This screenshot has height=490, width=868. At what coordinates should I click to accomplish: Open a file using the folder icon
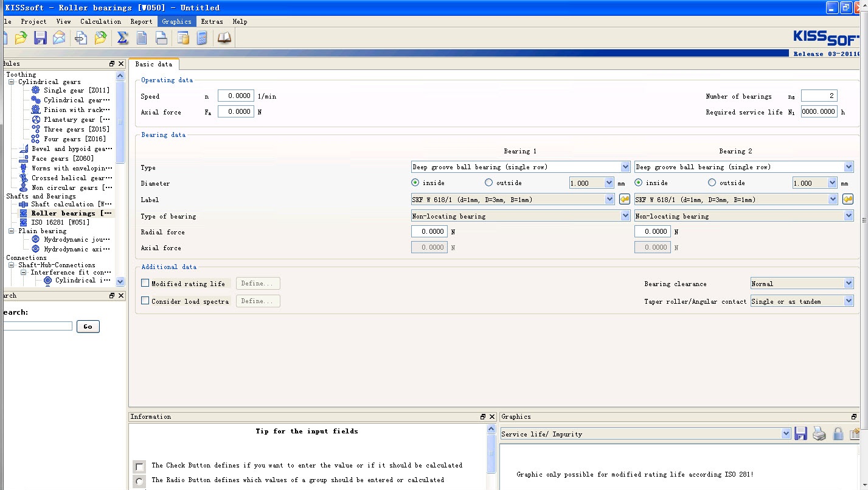tap(21, 38)
